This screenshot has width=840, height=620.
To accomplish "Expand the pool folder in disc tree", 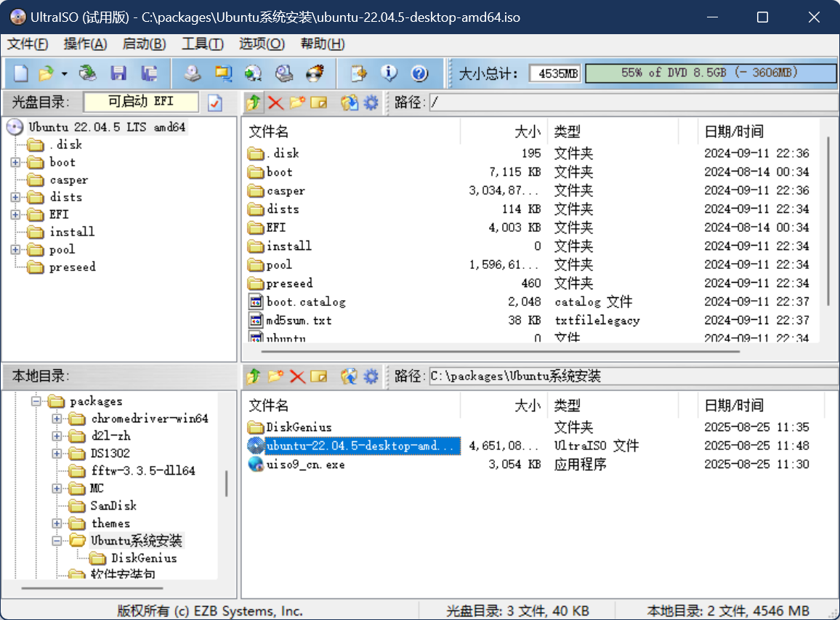I will click(x=15, y=250).
